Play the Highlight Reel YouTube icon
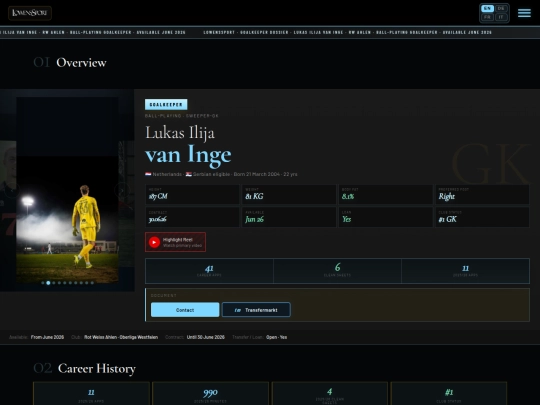The height and width of the screenshot is (405, 540). point(154,242)
